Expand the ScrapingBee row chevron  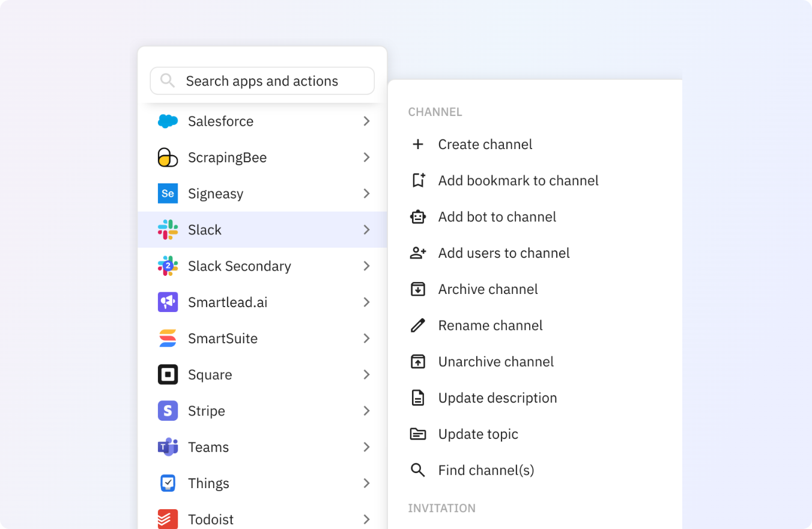pos(366,157)
